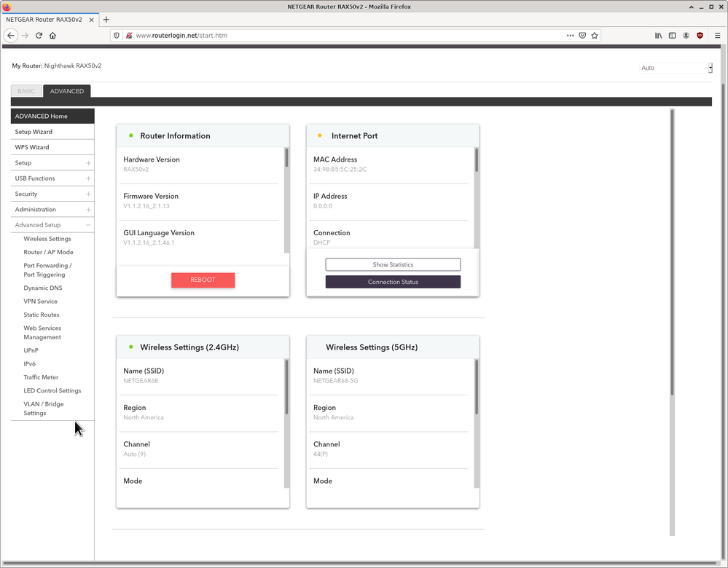Image resolution: width=728 pixels, height=568 pixels.
Task: Toggle the sidebar view icon
Action: pos(673,35)
